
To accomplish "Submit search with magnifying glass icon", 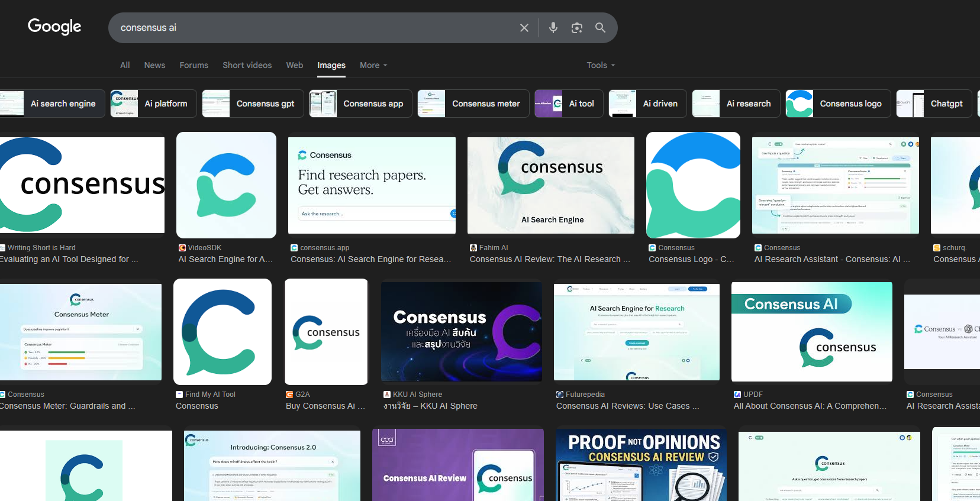I will coord(600,28).
